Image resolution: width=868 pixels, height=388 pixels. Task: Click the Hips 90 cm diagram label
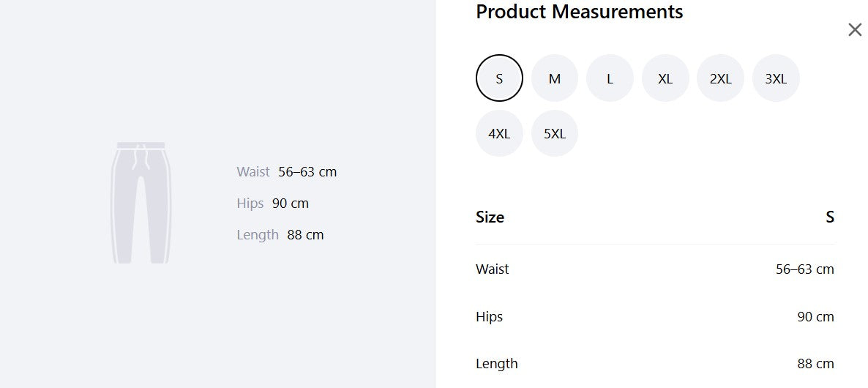point(272,203)
